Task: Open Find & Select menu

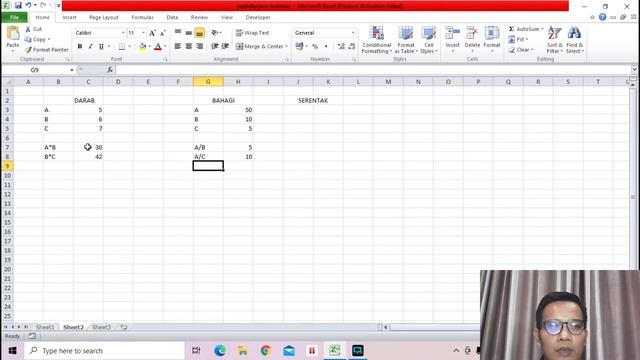Action: coord(575,40)
